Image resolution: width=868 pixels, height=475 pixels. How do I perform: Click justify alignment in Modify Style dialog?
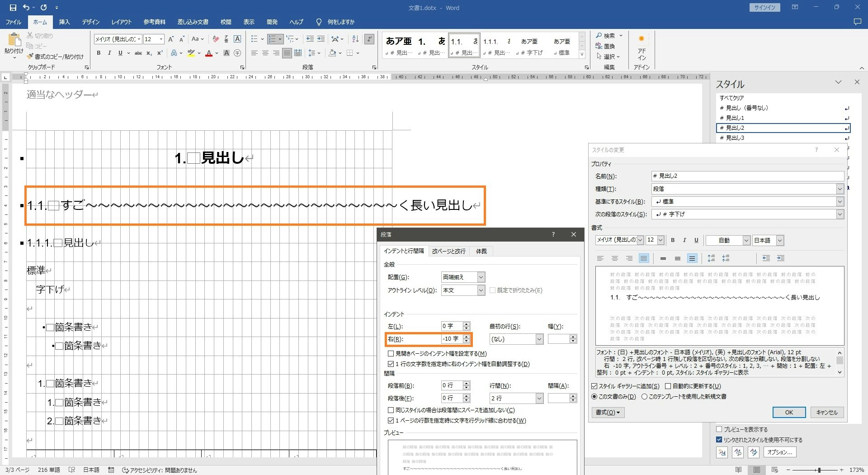(x=644, y=258)
